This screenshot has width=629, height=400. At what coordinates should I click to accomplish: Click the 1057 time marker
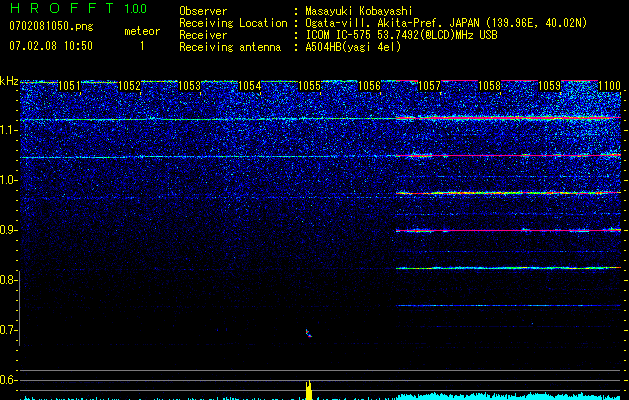429,87
